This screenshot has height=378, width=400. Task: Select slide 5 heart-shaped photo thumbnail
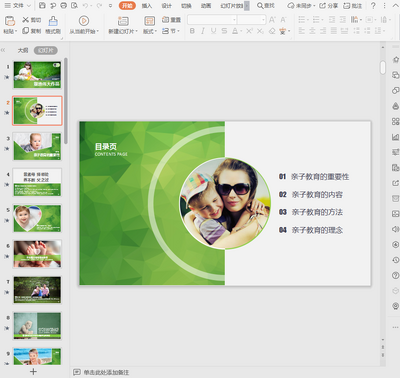tap(37, 218)
